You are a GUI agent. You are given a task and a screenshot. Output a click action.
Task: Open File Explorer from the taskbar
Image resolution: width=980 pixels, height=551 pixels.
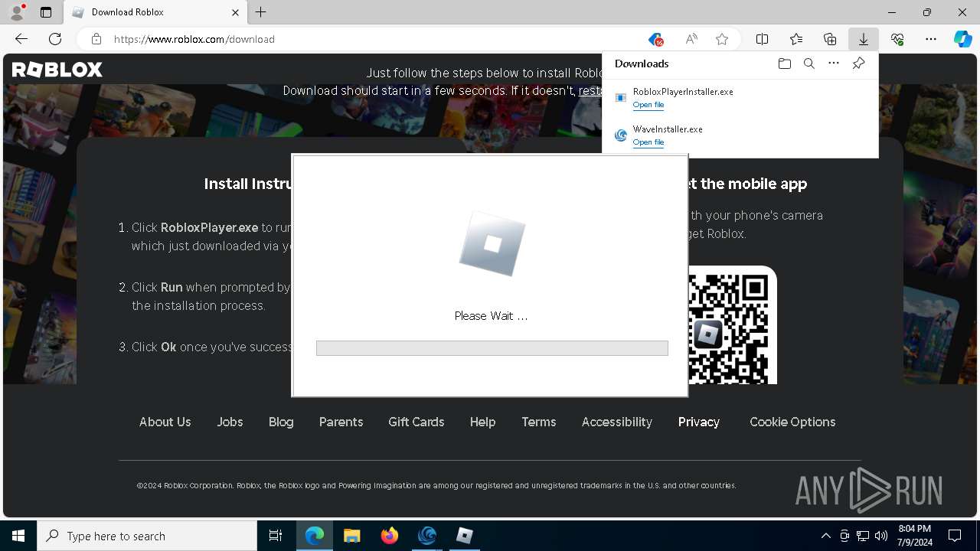click(352, 536)
